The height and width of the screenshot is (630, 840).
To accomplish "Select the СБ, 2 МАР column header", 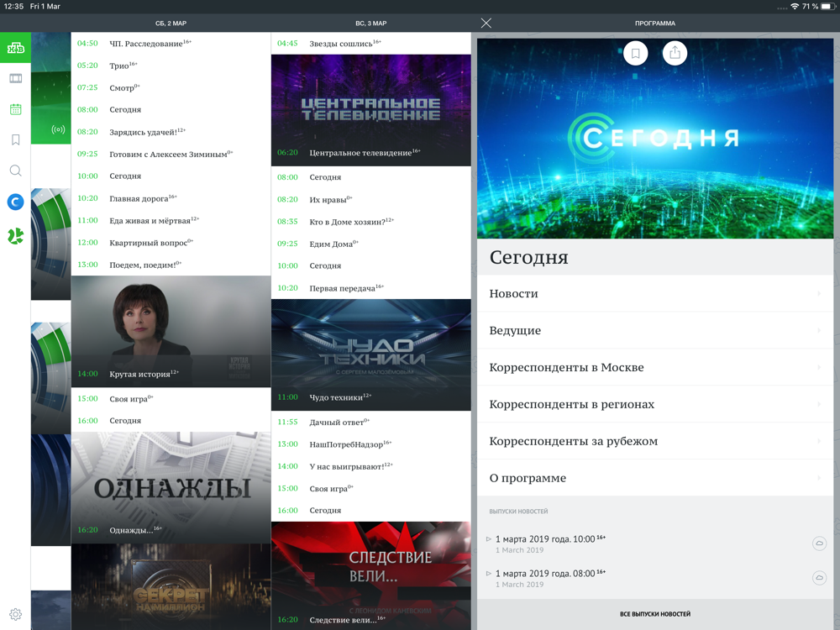I will click(171, 24).
